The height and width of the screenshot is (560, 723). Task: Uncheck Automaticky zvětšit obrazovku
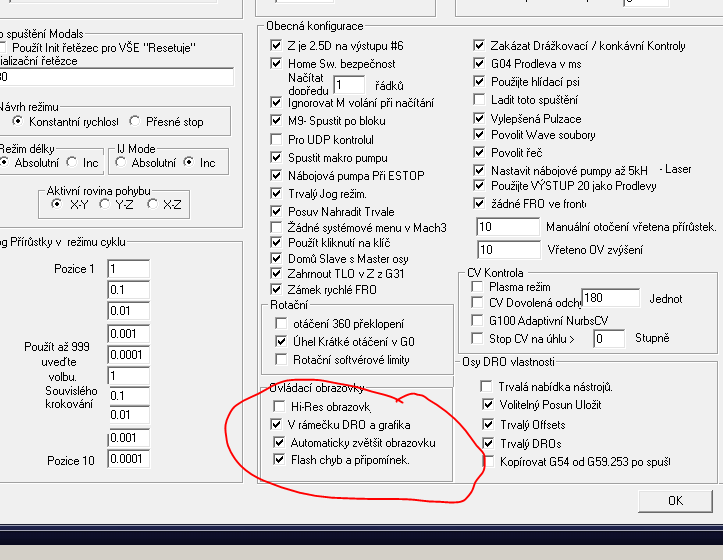[x=280, y=442]
